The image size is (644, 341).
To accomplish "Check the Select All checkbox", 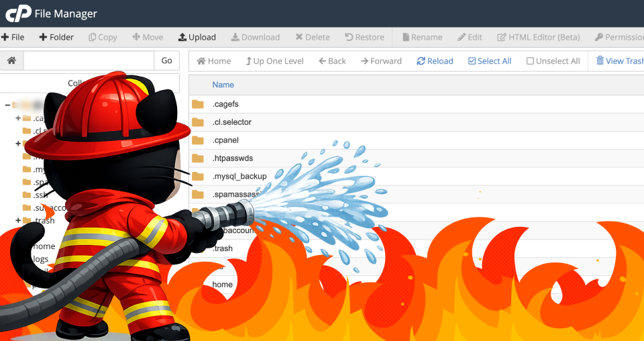I will (472, 61).
